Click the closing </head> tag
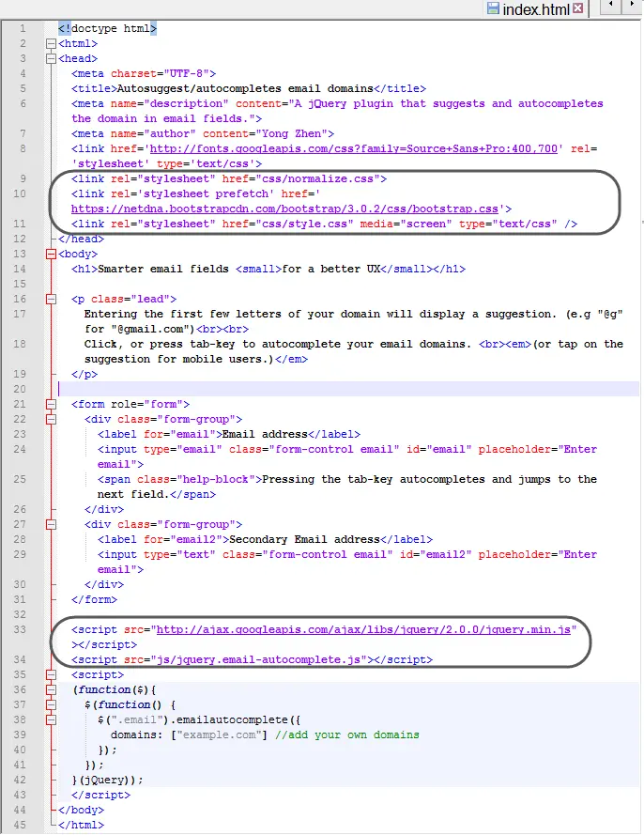 point(81,239)
